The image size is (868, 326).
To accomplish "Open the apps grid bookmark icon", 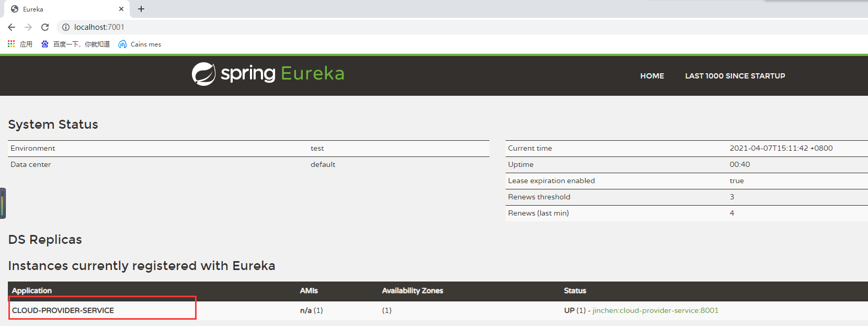I will point(11,44).
